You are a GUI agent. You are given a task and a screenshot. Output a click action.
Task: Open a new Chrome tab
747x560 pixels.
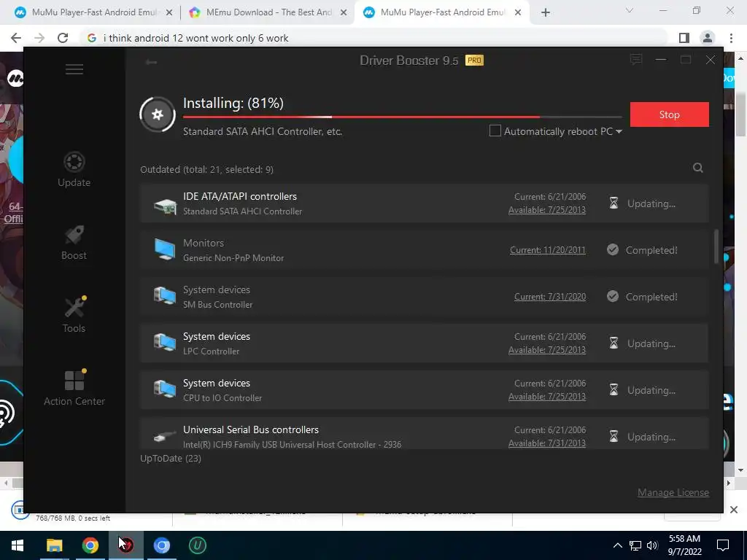[546, 12]
